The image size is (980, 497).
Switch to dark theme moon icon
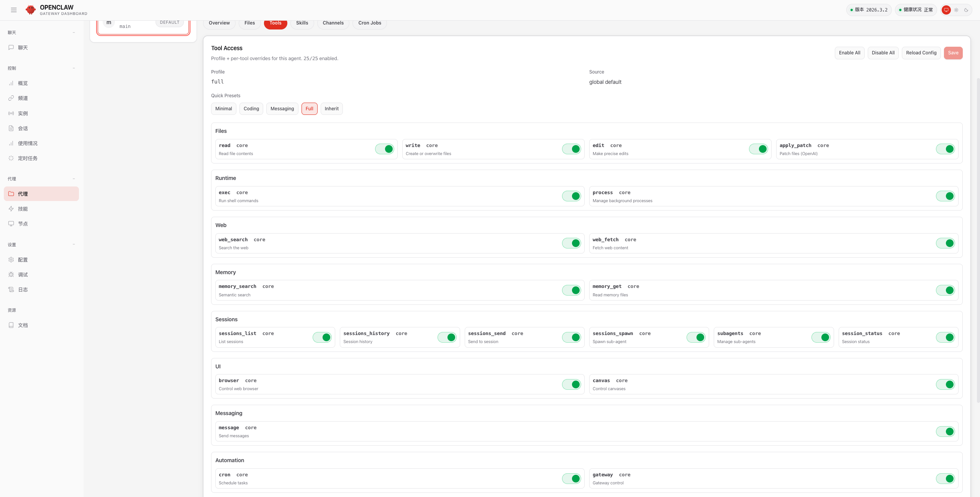click(x=966, y=10)
